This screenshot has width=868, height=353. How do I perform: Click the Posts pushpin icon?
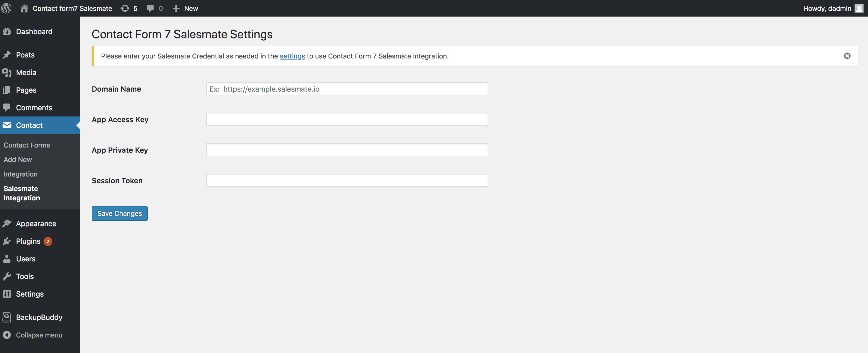coord(7,55)
